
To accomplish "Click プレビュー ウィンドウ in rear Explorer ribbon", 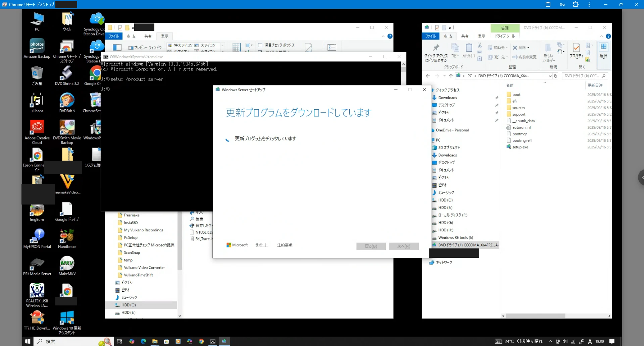I will pos(145,48).
